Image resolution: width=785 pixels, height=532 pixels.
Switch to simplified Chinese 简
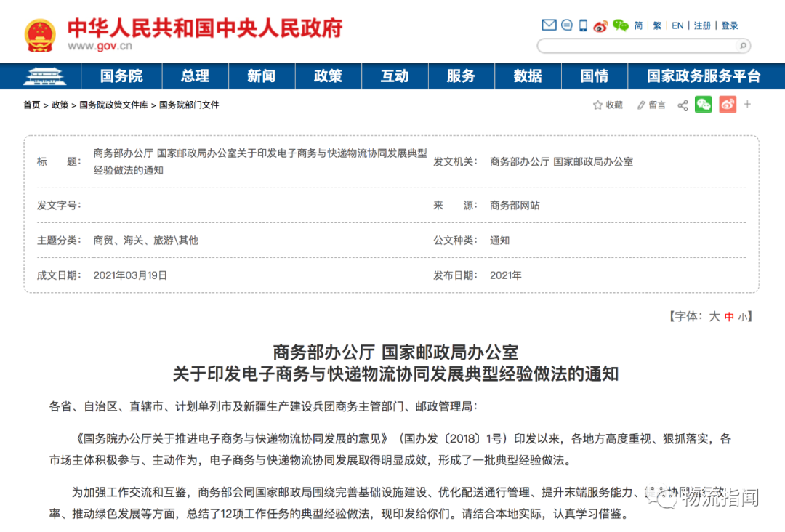coord(638,25)
